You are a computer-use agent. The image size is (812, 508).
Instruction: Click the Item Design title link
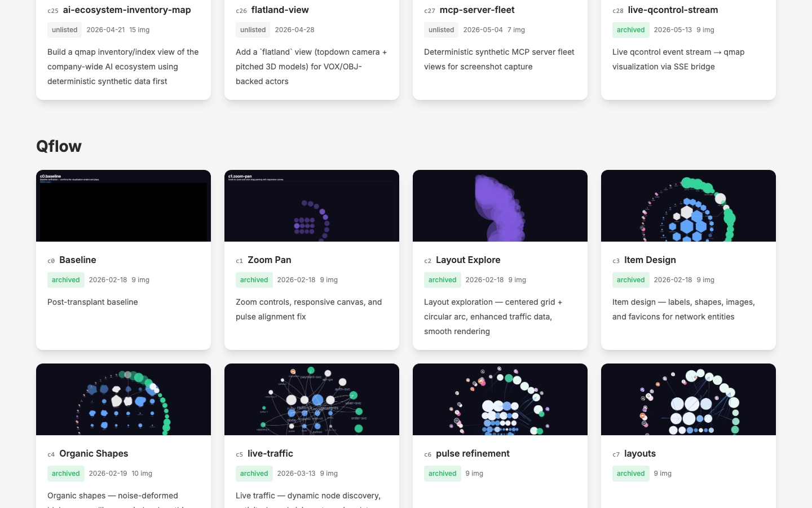click(x=650, y=260)
